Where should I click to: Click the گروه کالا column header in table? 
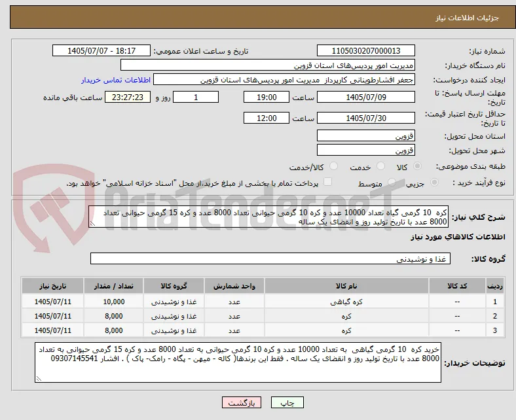click(x=174, y=286)
